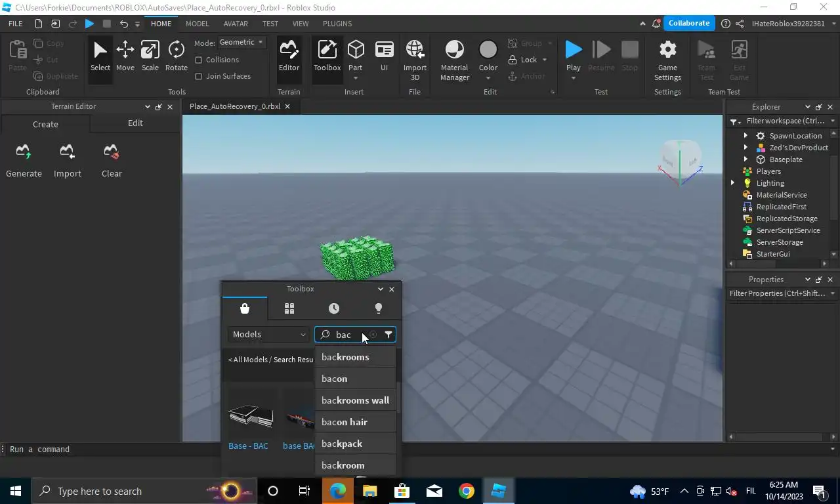Go back via All Models breadcrumb link
This screenshot has width=840, height=504.
point(248,360)
